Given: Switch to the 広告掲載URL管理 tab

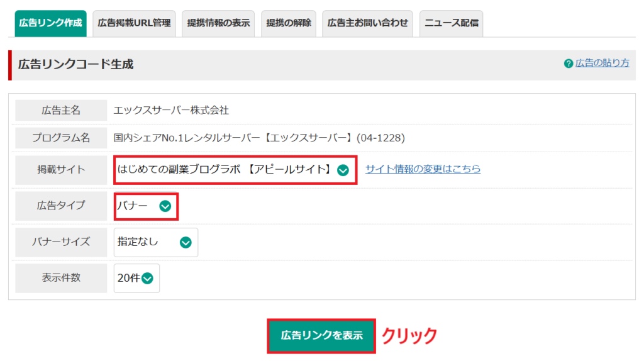Looking at the screenshot, I should (134, 23).
